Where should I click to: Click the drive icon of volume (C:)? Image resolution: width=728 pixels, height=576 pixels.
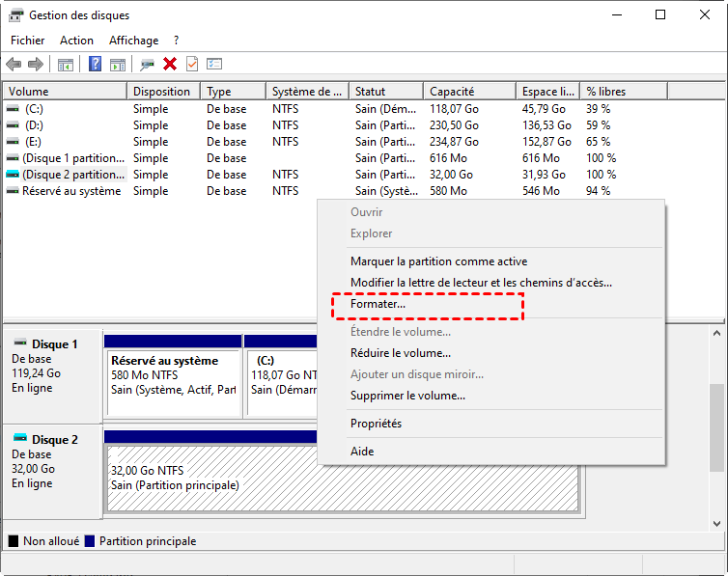pyautogui.click(x=13, y=108)
